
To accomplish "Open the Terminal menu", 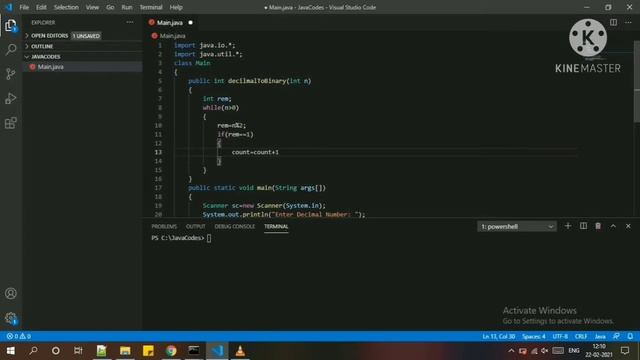I will [151, 7].
